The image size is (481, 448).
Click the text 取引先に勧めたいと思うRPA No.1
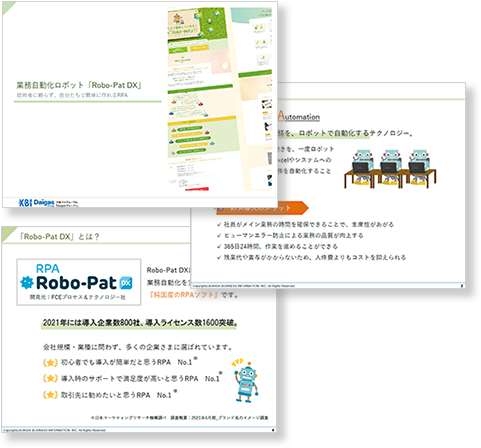tap(116, 395)
